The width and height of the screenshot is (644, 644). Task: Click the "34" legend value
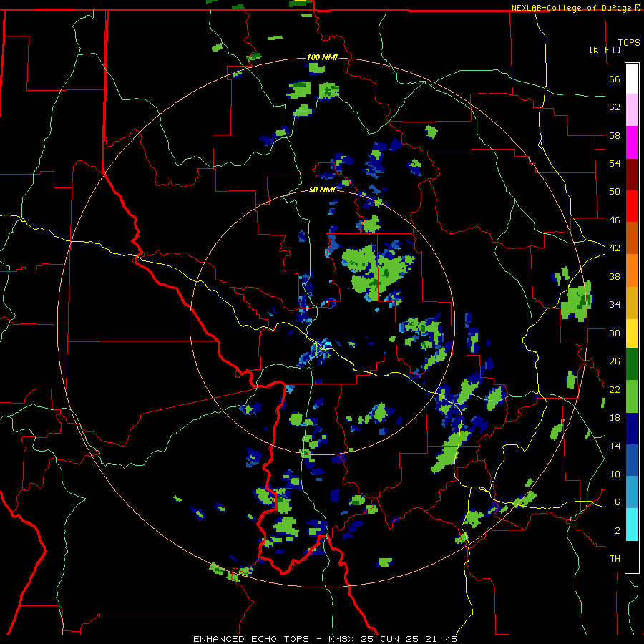point(615,305)
